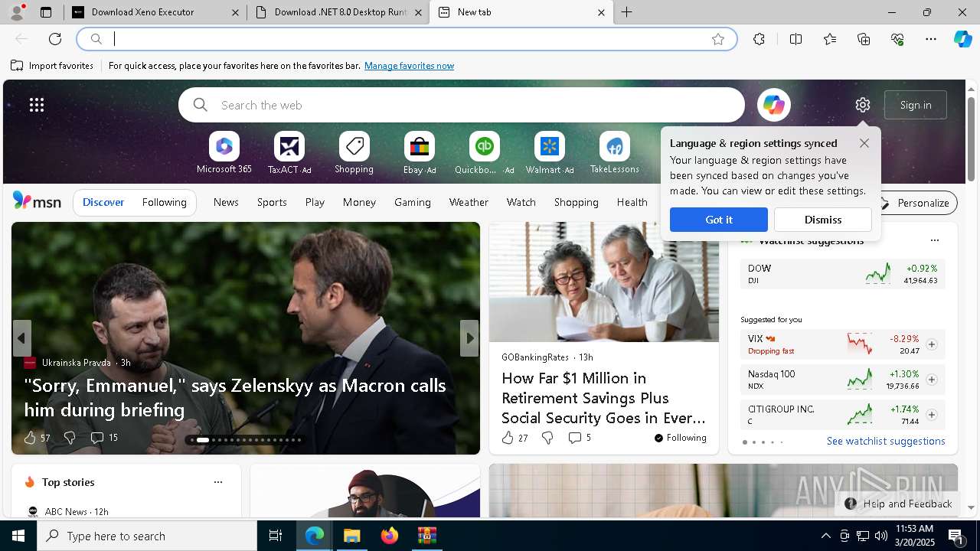Open page settings gear icon
Viewport: 980px width, 551px height.
863,105
